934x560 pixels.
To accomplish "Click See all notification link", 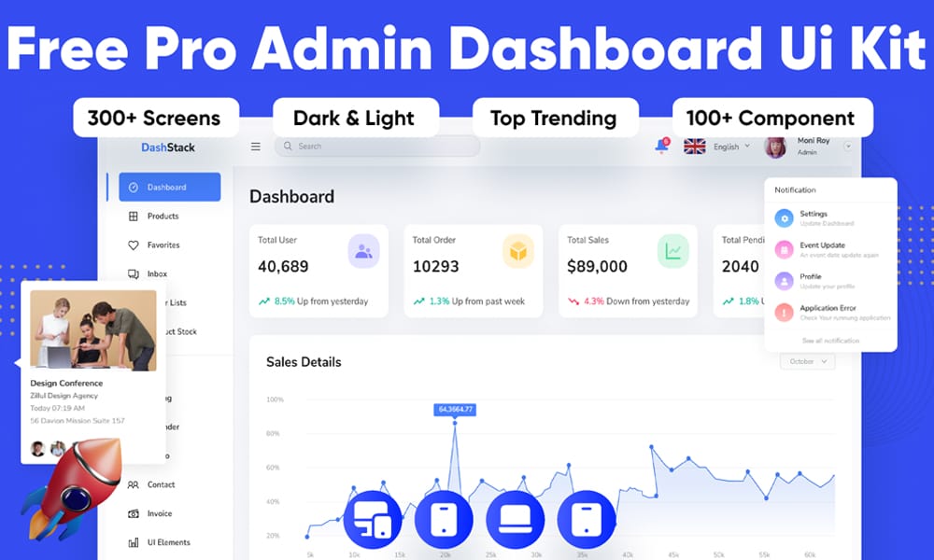I will point(830,341).
